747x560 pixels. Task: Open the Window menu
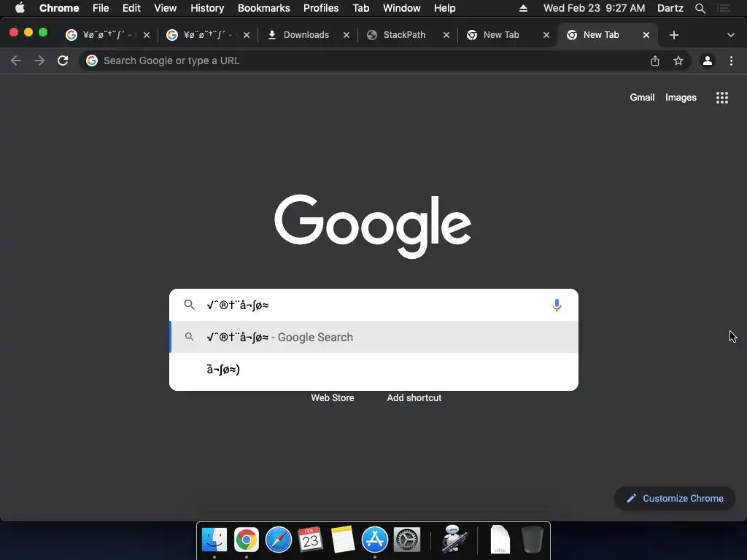402,8
